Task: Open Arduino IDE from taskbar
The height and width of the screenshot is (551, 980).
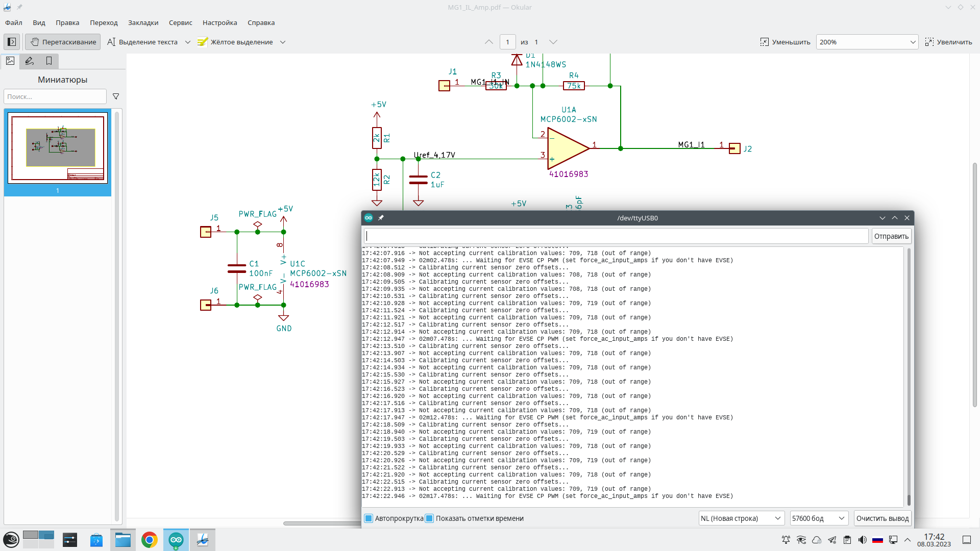Action: [176, 540]
